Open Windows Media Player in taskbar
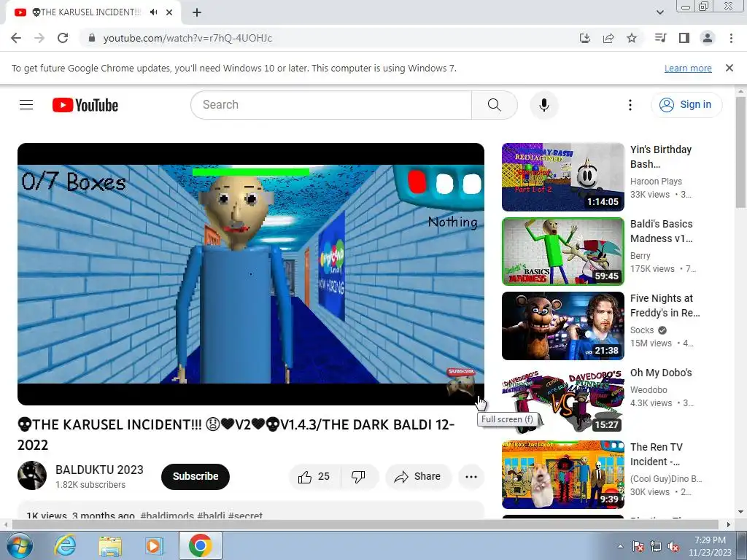The height and width of the screenshot is (560, 747). pos(153,545)
